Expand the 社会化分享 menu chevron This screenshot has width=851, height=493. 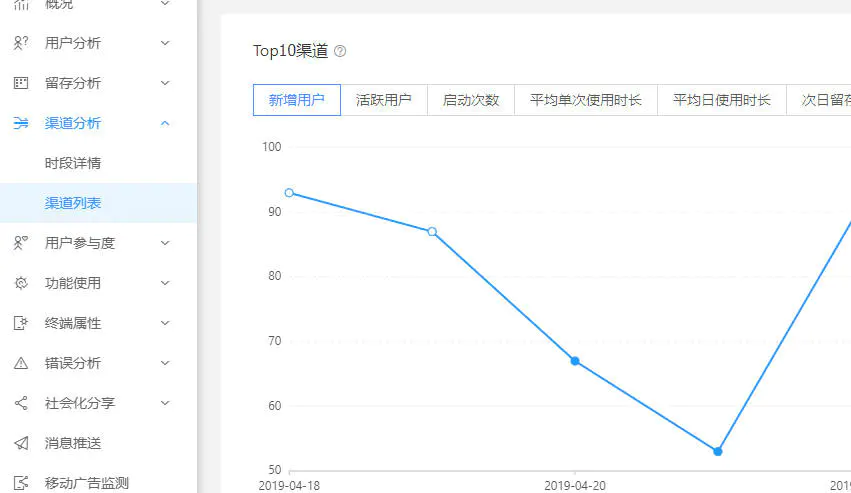(x=165, y=403)
